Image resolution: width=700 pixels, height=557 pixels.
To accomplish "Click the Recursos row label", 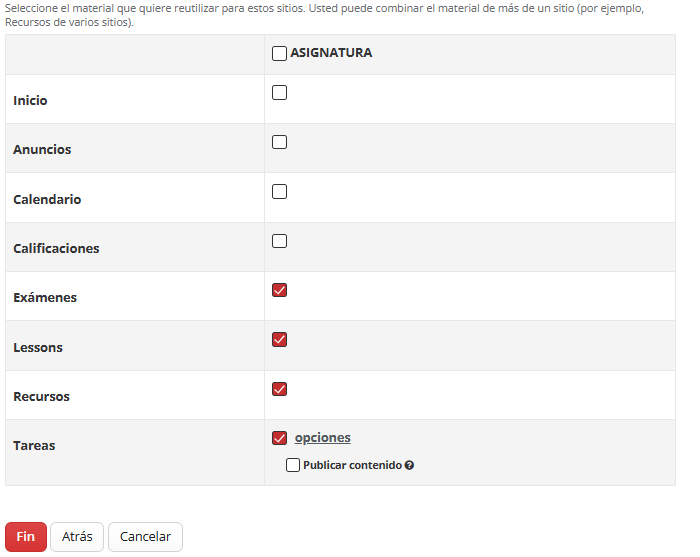I will [41, 397].
